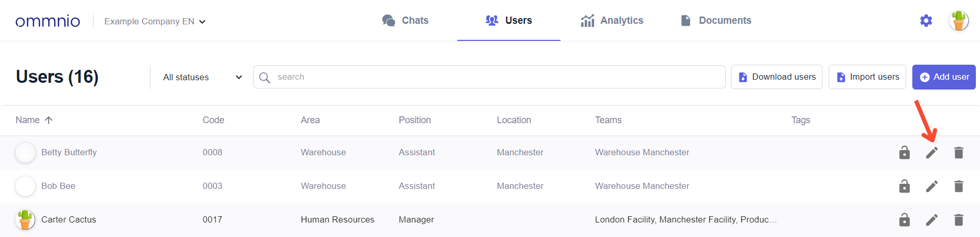Click Download users button
Image resolution: width=980 pixels, height=237 pixels.
776,77
